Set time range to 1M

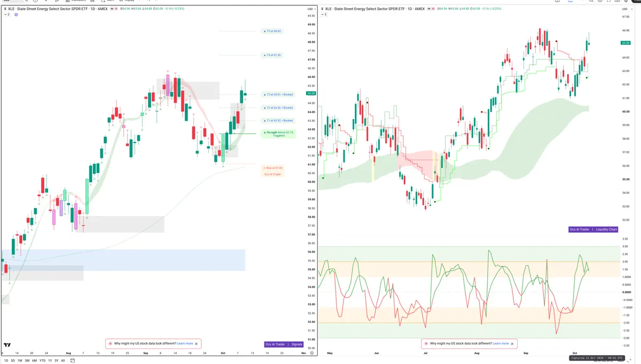tap(20, 361)
